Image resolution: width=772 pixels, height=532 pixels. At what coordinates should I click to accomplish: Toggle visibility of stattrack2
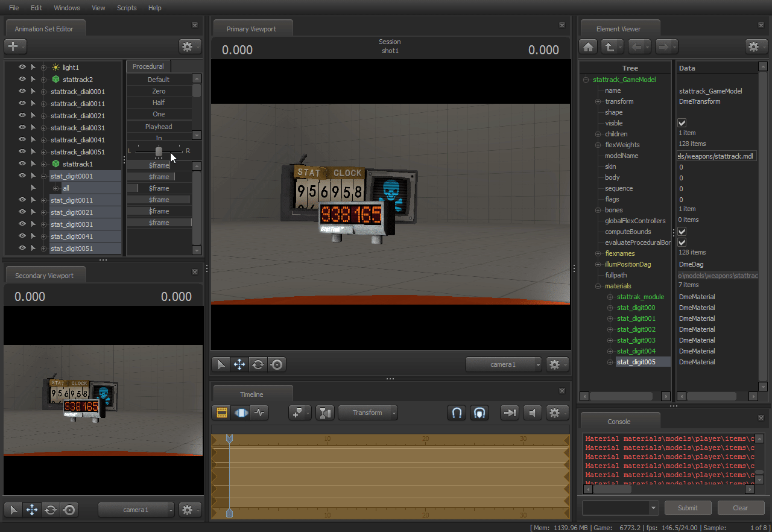[x=22, y=80]
